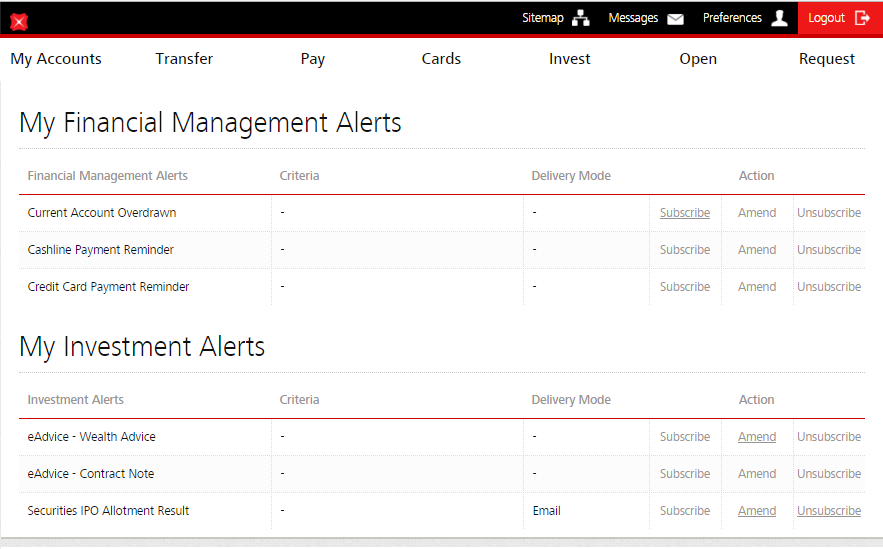Screen dimensions: 883x549
Task: Amend the eAdvice - Wealth Advice alert
Action: click(x=757, y=437)
